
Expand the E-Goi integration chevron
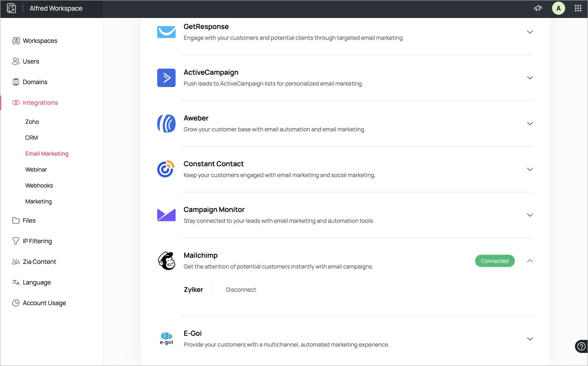coord(530,339)
